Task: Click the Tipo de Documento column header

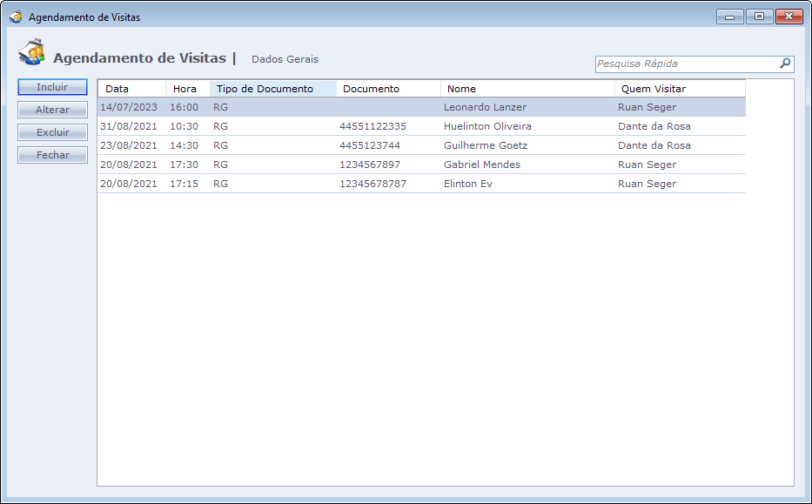Action: [272, 89]
